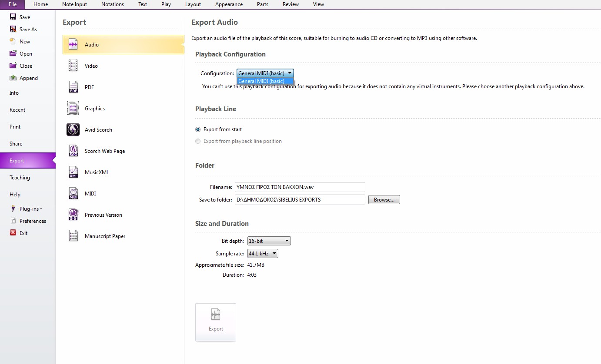Viewport: 601px width, 364px height.
Task: Select the Video filmstrip export icon
Action: [73, 66]
